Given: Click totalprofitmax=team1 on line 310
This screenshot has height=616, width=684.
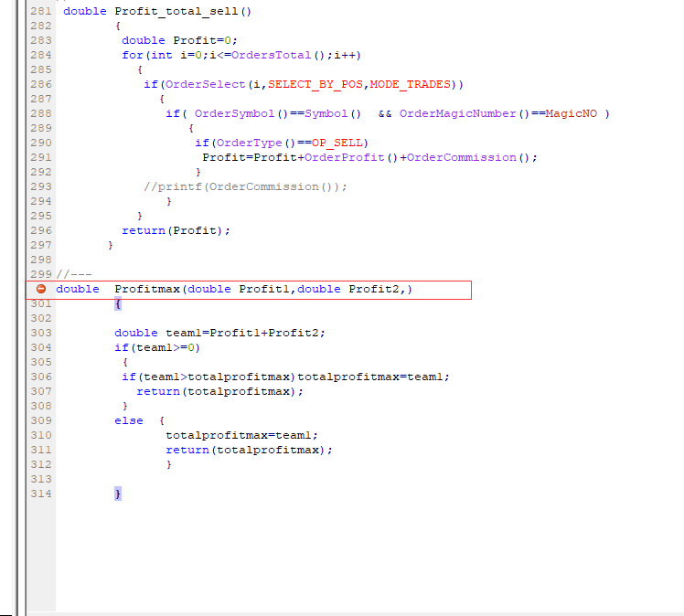Looking at the screenshot, I should [x=241, y=435].
